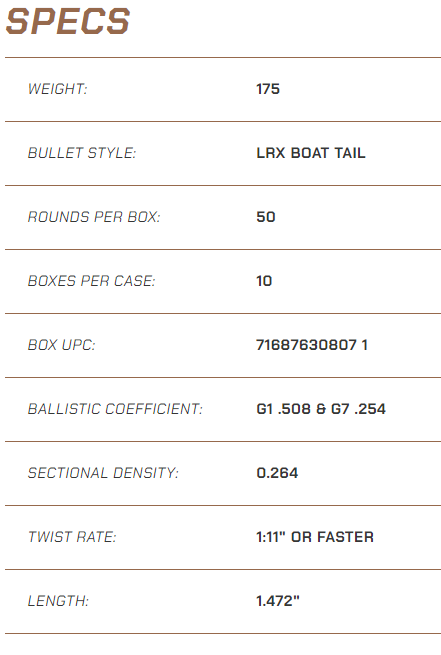
Task: Select the BOX UPC label
Action: pos(61,345)
